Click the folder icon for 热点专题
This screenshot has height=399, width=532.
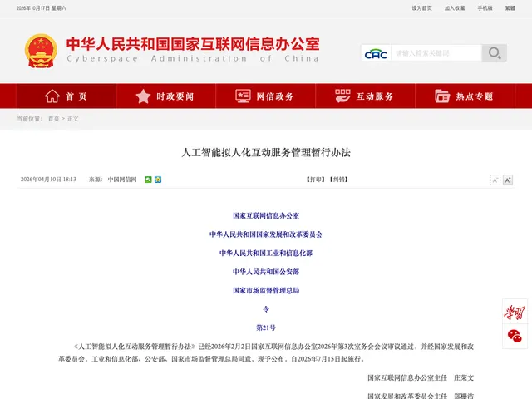coord(442,96)
